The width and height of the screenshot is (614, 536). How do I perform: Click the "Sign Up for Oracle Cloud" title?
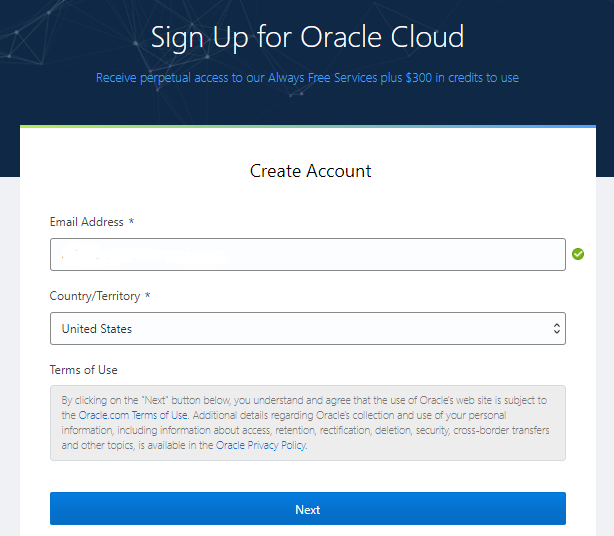point(307,38)
